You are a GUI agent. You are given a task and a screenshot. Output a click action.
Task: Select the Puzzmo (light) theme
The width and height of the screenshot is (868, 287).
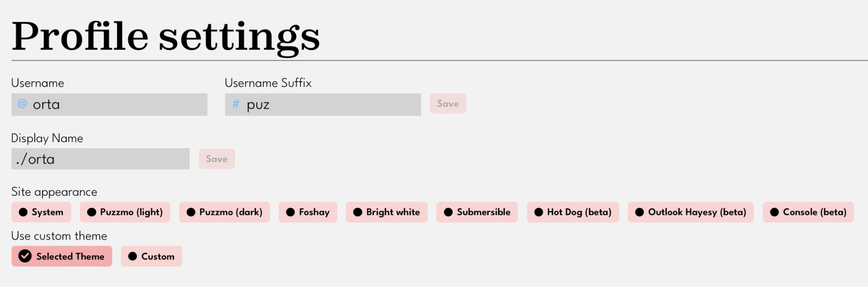(x=125, y=212)
